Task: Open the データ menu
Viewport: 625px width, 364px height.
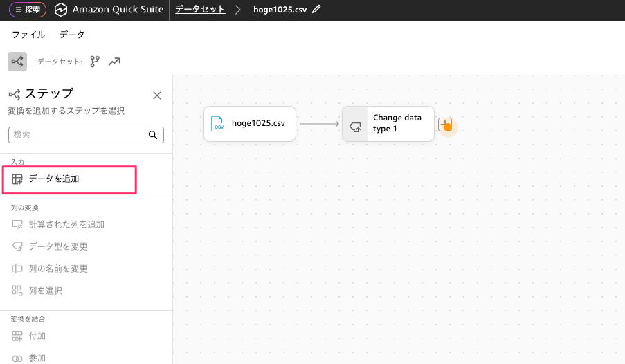Action: 72,35
